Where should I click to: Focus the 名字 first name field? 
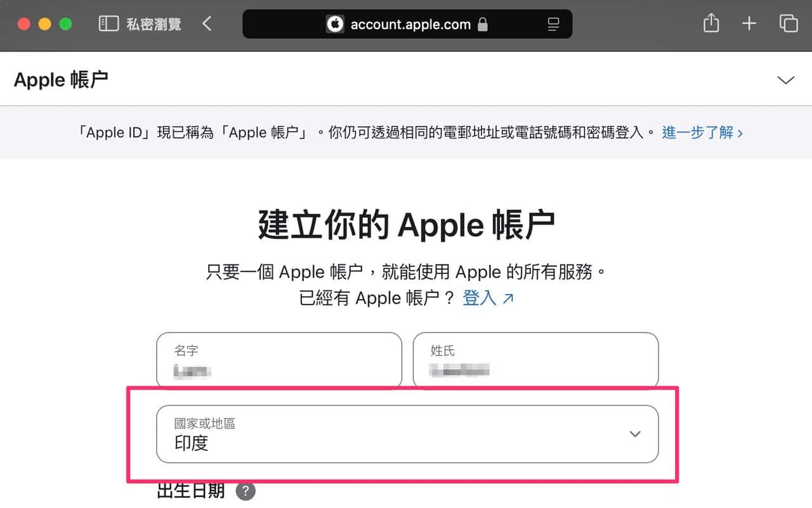point(279,360)
